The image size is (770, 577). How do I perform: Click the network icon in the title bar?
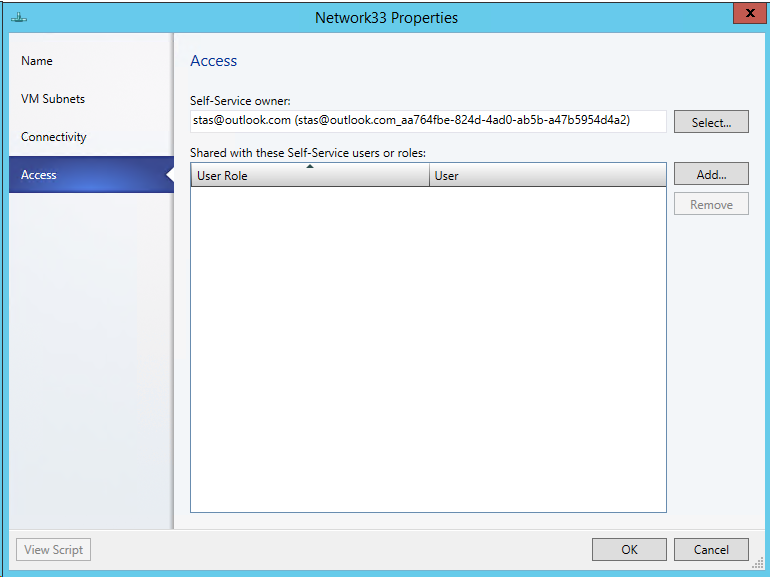pos(19,17)
